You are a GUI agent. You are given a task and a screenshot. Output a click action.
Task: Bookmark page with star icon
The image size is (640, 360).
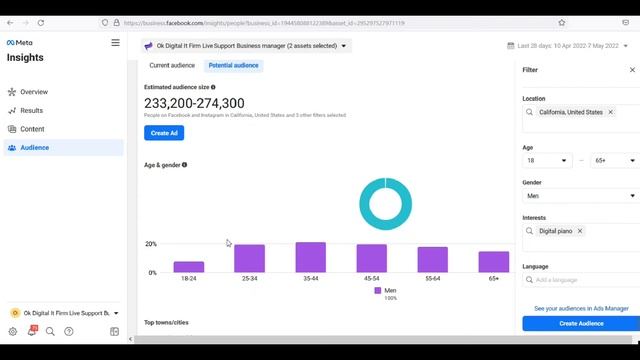(562, 23)
